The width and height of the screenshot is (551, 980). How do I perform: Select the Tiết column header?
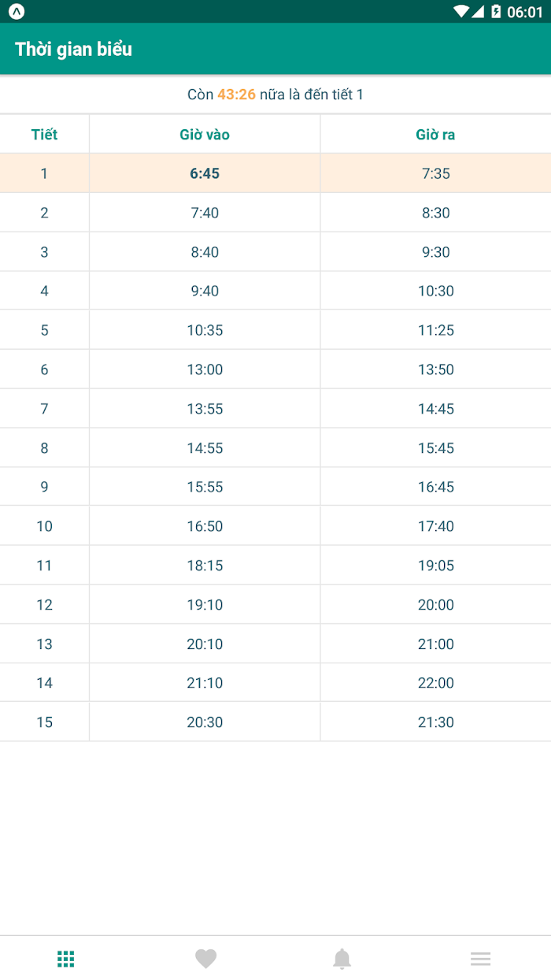[x=44, y=135]
